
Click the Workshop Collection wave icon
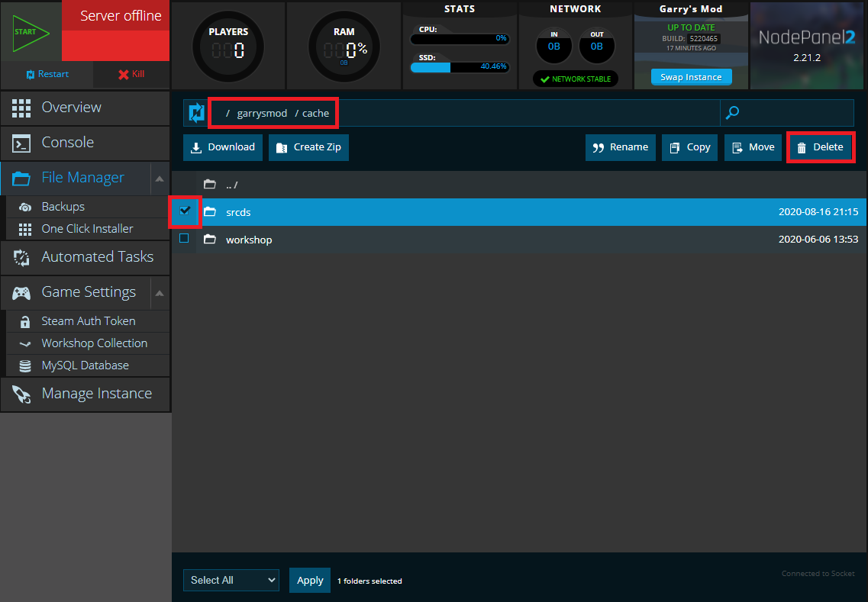pyautogui.click(x=24, y=343)
